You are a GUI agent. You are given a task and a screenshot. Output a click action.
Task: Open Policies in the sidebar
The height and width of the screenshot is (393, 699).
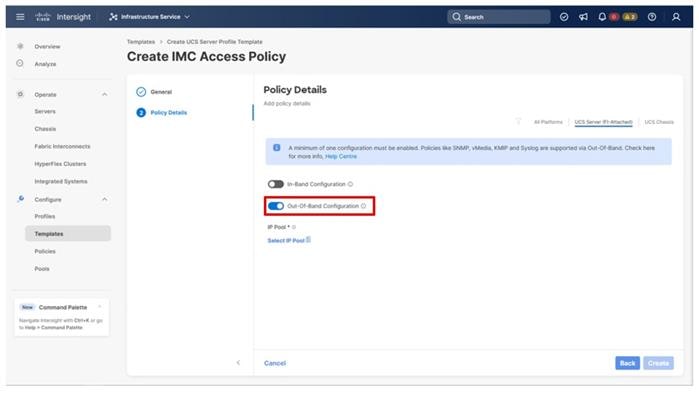[x=45, y=251]
